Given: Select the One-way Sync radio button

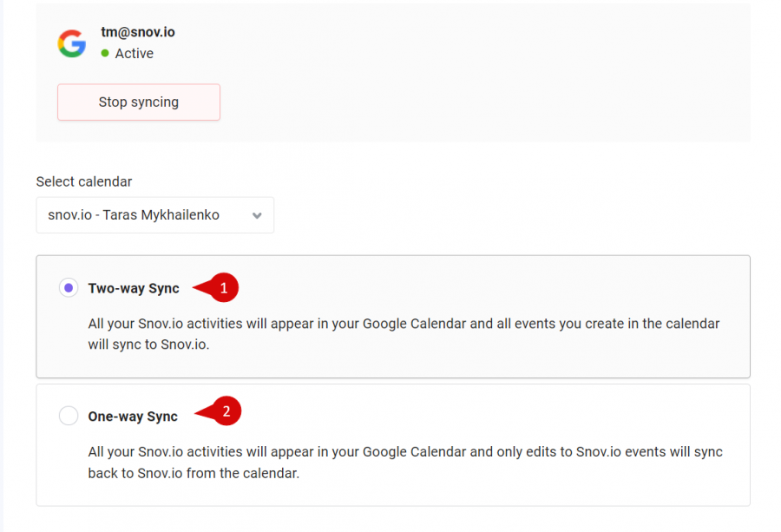Looking at the screenshot, I should pos(69,416).
